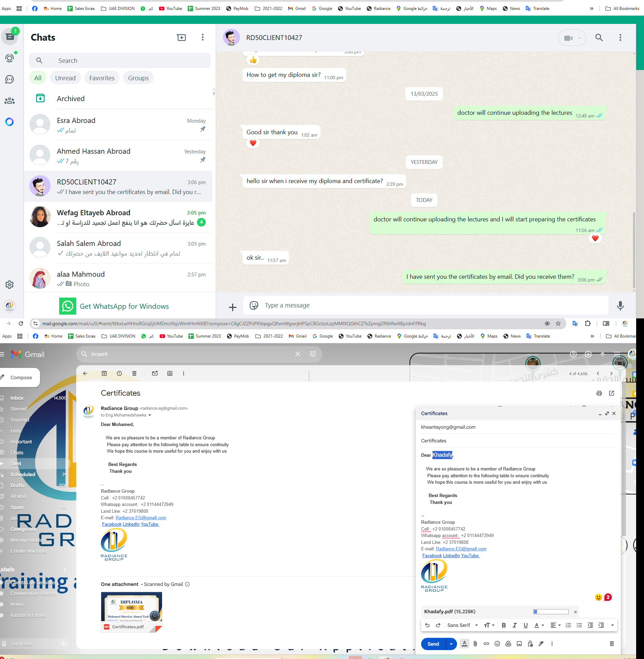The image size is (644, 659).
Task: Toggle confidential mode lock icon
Action: pyautogui.click(x=530, y=644)
